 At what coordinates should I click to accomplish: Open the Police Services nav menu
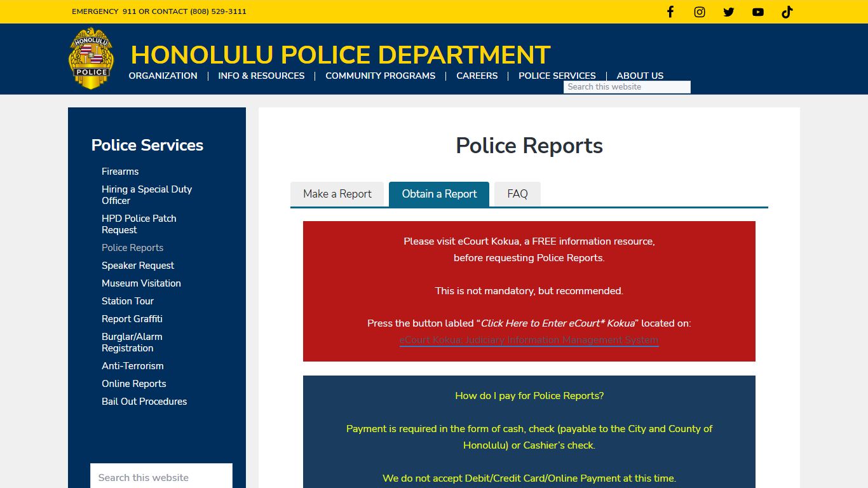(x=557, y=76)
